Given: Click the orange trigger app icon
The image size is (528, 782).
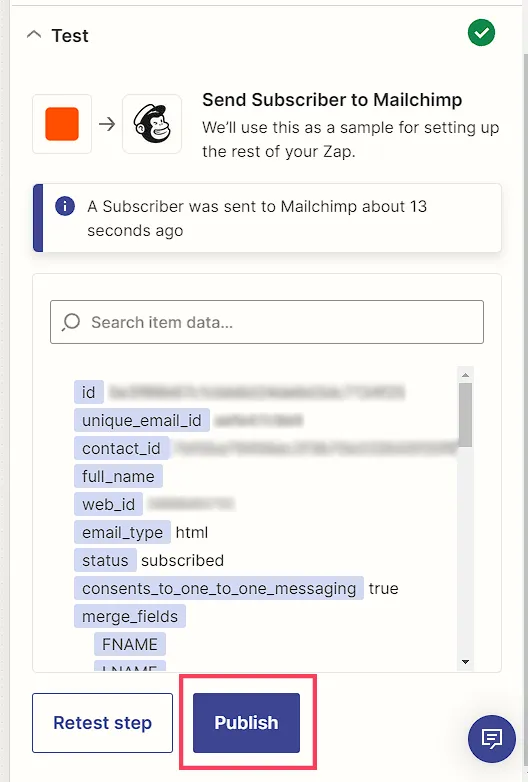Looking at the screenshot, I should tap(62, 124).
